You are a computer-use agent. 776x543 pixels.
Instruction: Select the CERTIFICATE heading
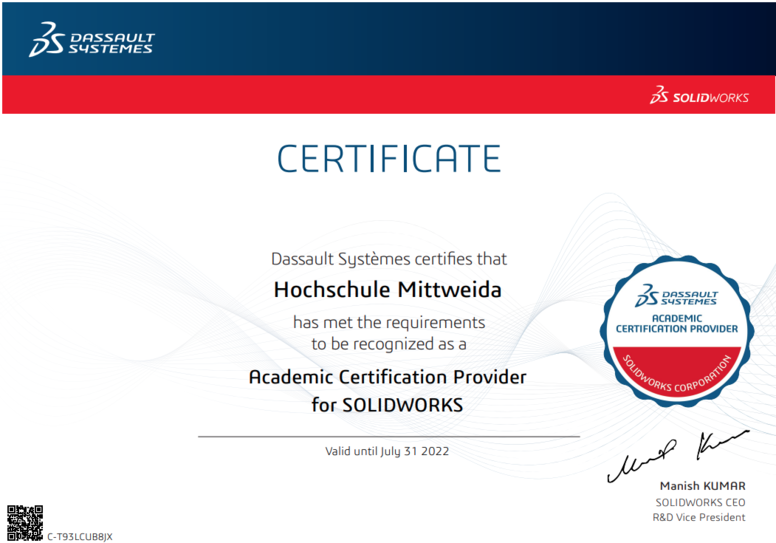388,159
